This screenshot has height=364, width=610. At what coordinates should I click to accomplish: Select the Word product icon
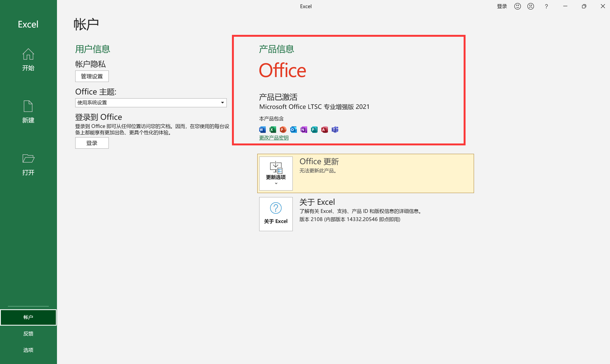[262, 130]
